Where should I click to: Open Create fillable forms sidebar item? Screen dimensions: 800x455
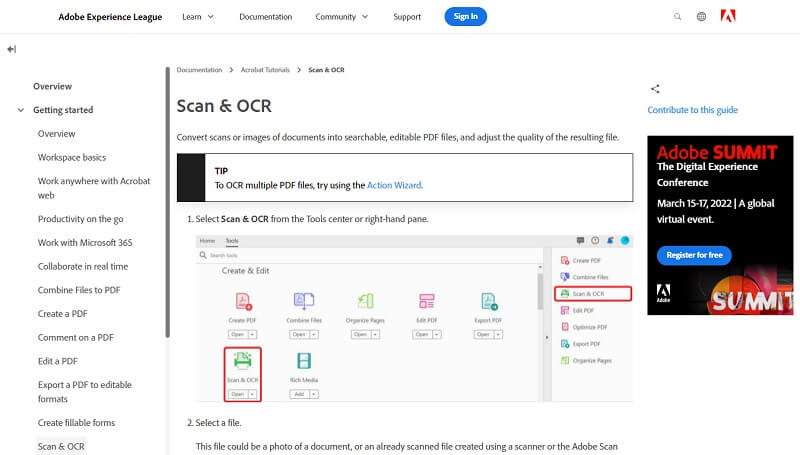click(76, 422)
